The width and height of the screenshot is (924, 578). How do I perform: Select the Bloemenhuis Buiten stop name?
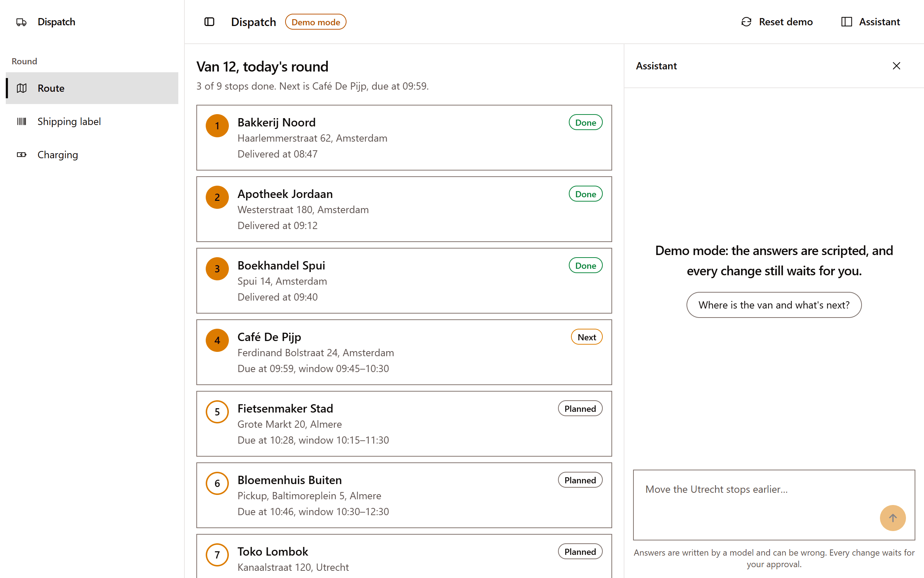pyautogui.click(x=289, y=480)
